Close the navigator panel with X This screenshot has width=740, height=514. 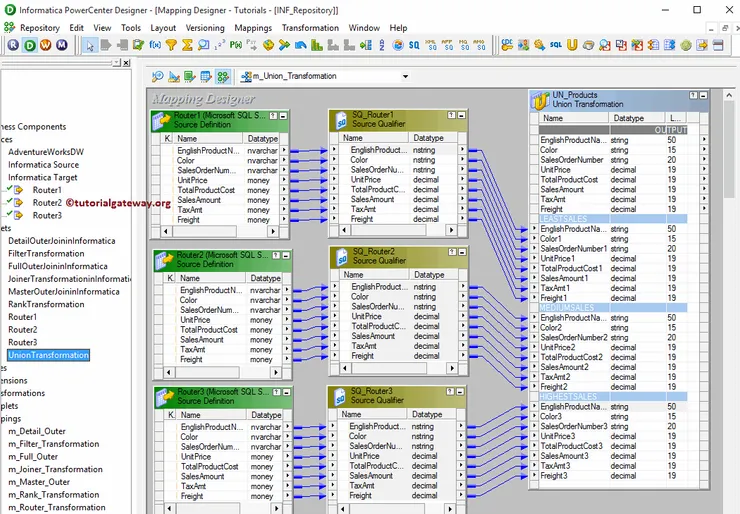(x=126, y=63)
